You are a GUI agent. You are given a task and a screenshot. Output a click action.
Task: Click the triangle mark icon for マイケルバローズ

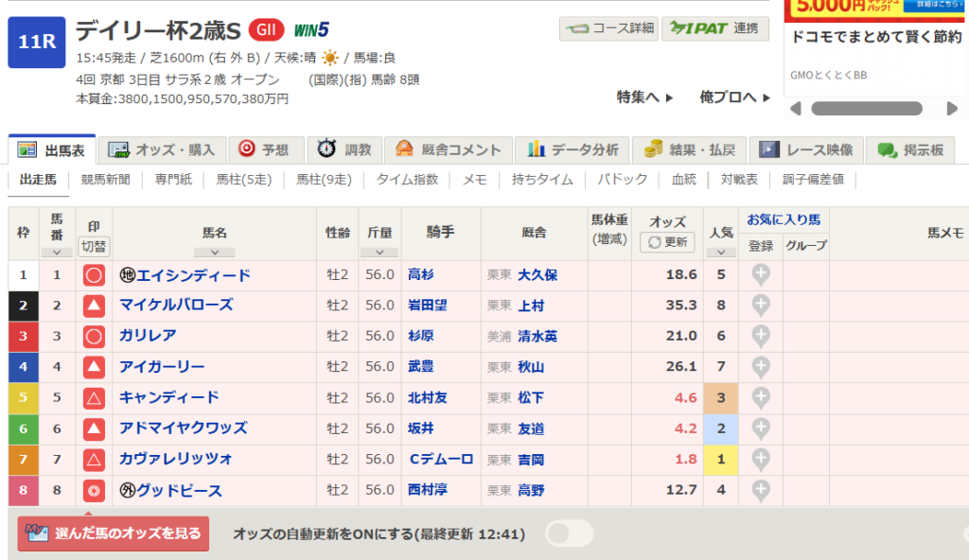click(x=94, y=306)
